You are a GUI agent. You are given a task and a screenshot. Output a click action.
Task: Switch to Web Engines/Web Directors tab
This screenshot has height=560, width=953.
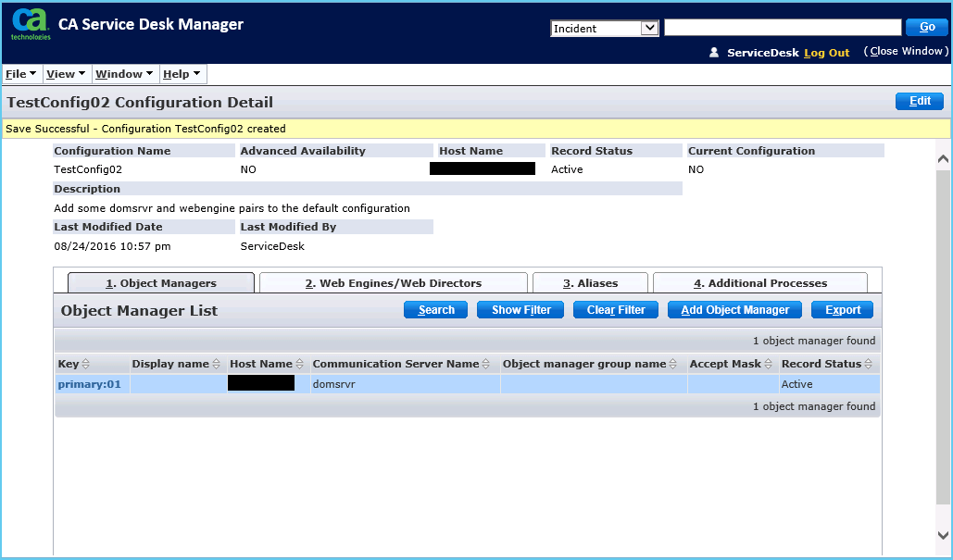(393, 283)
